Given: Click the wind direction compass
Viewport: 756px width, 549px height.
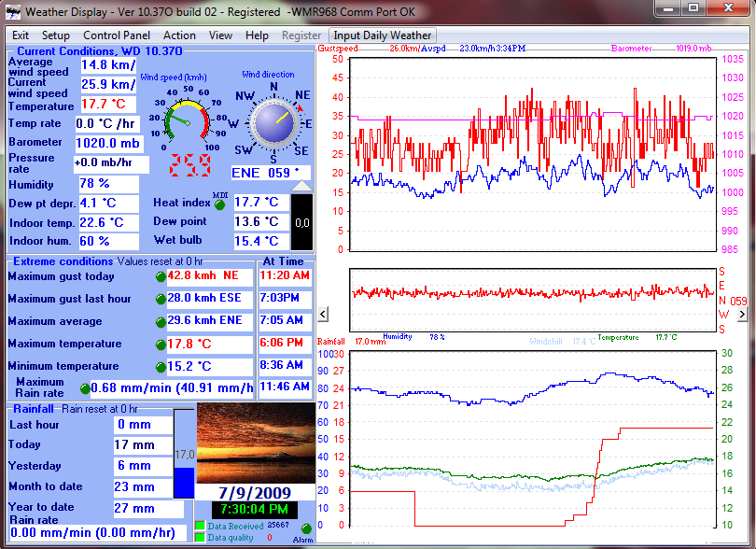Looking at the screenshot, I should [x=273, y=122].
